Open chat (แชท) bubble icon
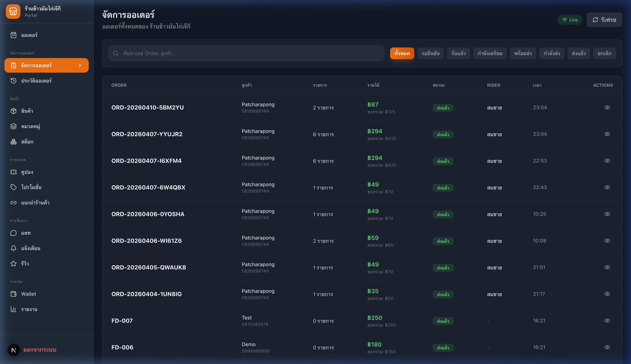 click(14, 233)
